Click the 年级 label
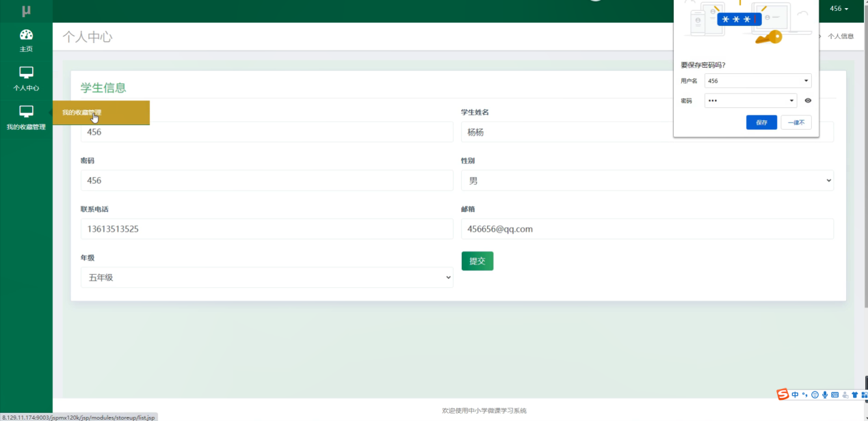Screen dimensions: 868x421 pyautogui.click(x=88, y=258)
